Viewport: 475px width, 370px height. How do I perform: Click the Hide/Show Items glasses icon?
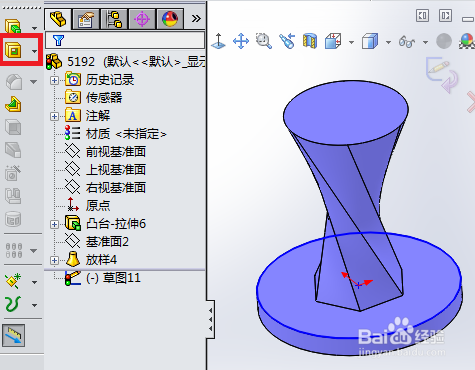tap(407, 42)
